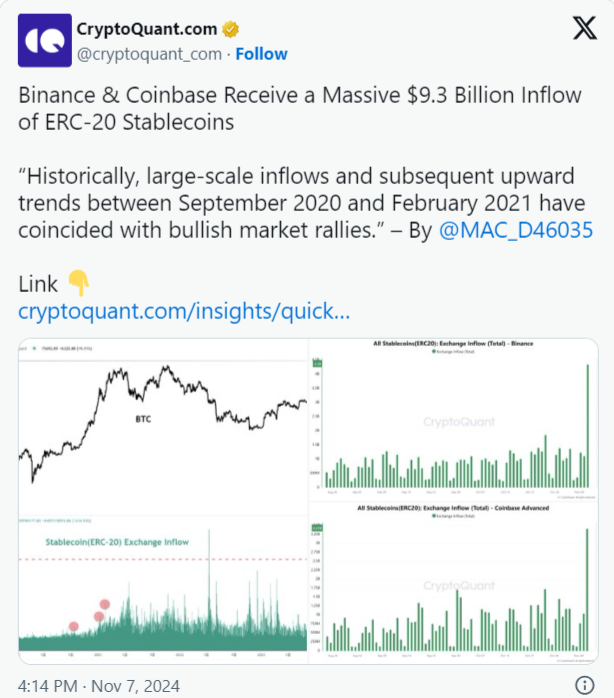Click the CryptoQuant profile avatar logo
The width and height of the screenshot is (614, 698).
(x=45, y=41)
